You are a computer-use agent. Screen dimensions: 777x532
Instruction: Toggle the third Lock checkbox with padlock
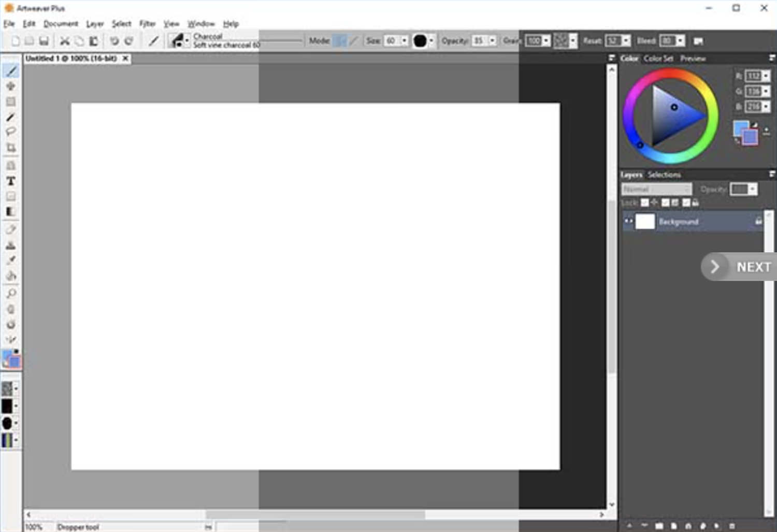pos(686,203)
